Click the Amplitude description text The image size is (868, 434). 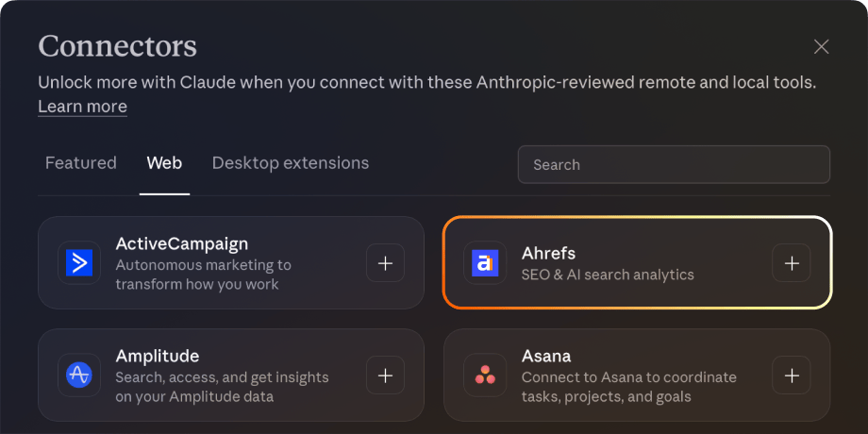point(222,387)
